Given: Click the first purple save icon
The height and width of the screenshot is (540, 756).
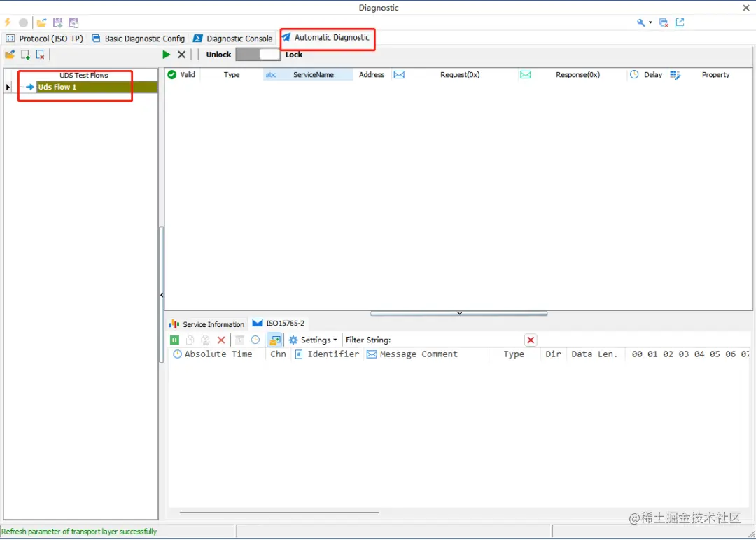Looking at the screenshot, I should tap(58, 22).
